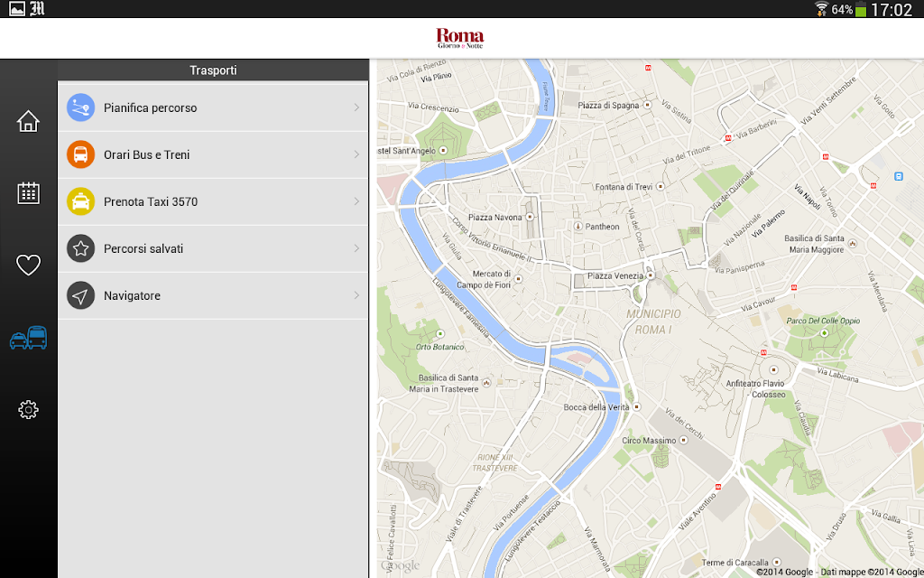Open the Home icon in sidebar
Image resolution: width=924 pixels, height=578 pixels.
point(28,122)
